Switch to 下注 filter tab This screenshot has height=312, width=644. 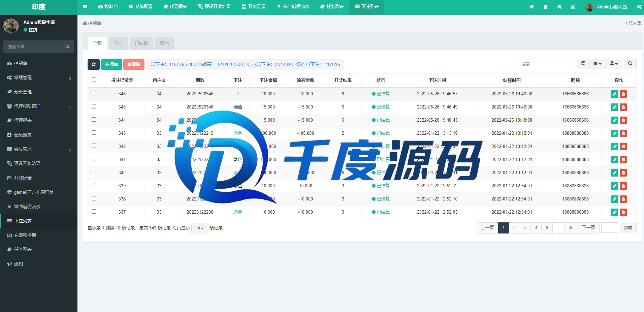pos(118,43)
